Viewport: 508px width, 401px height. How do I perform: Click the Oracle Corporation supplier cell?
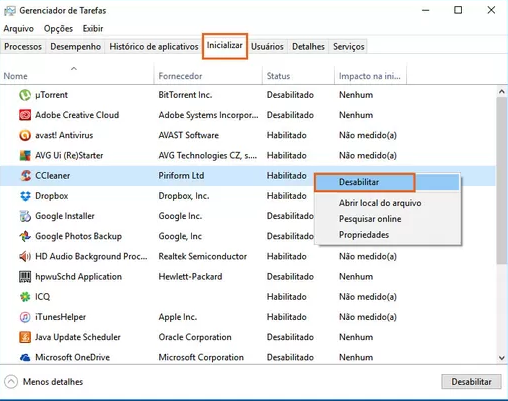(x=195, y=337)
